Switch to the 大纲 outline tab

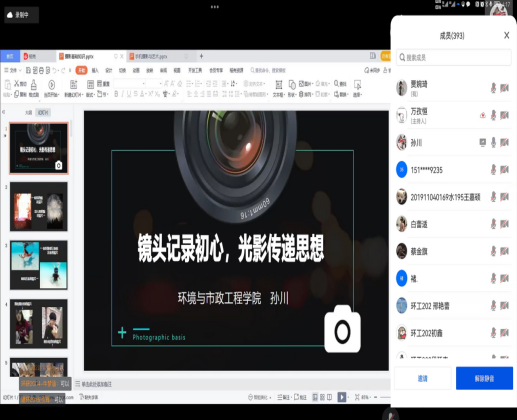coord(28,112)
